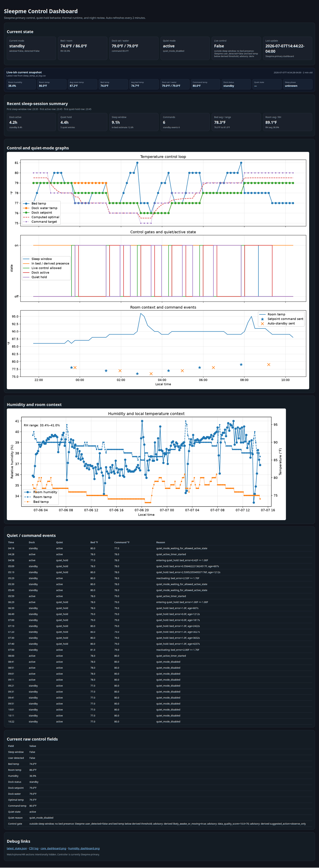Click the Dock active 4.2h summary card
The height and width of the screenshot is (868, 319).
[x=31, y=122]
